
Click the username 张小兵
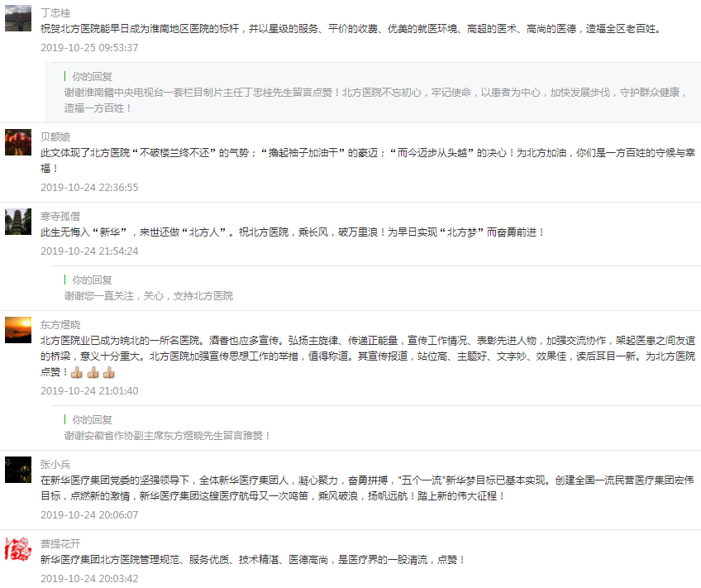[x=55, y=465]
